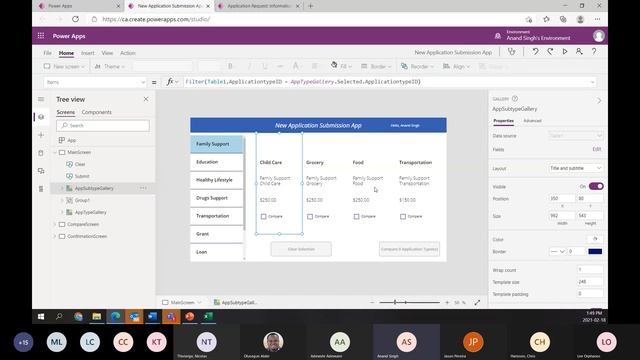Check the Compare box under Transportation
The height and width of the screenshot is (360, 640).
tap(403, 217)
